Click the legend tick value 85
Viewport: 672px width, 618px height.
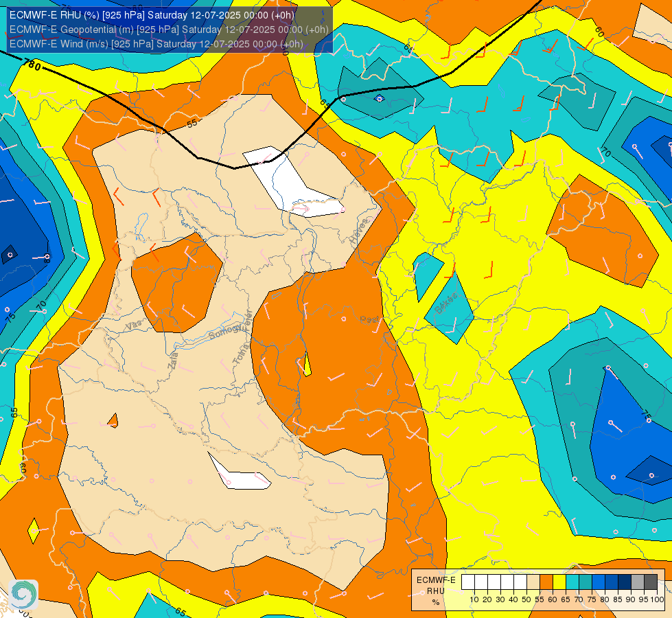click(618, 599)
